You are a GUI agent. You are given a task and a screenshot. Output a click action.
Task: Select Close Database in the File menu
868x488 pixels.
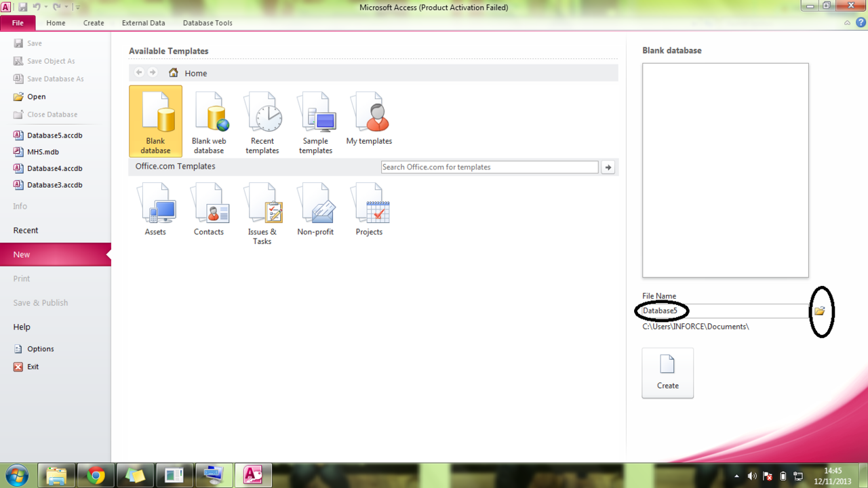pos(45,115)
